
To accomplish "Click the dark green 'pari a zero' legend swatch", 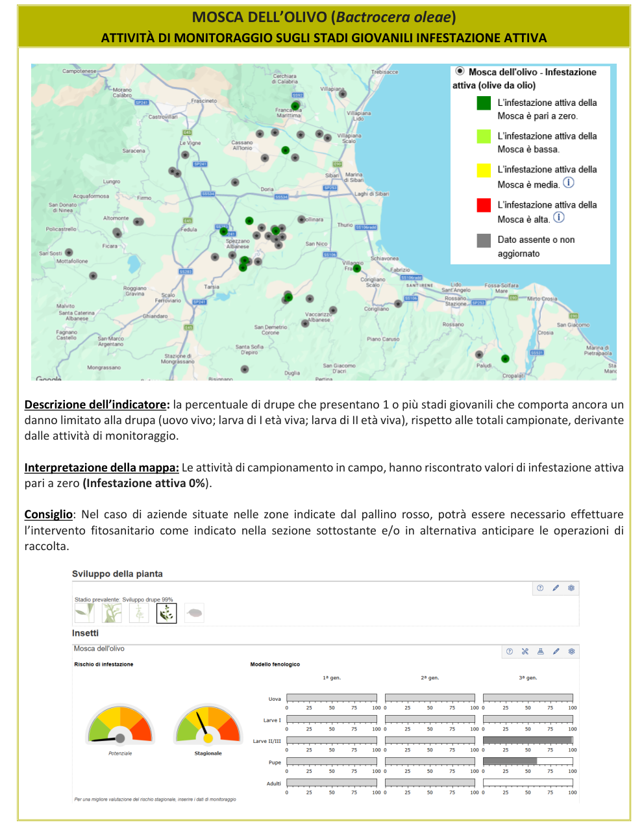I will point(484,103).
